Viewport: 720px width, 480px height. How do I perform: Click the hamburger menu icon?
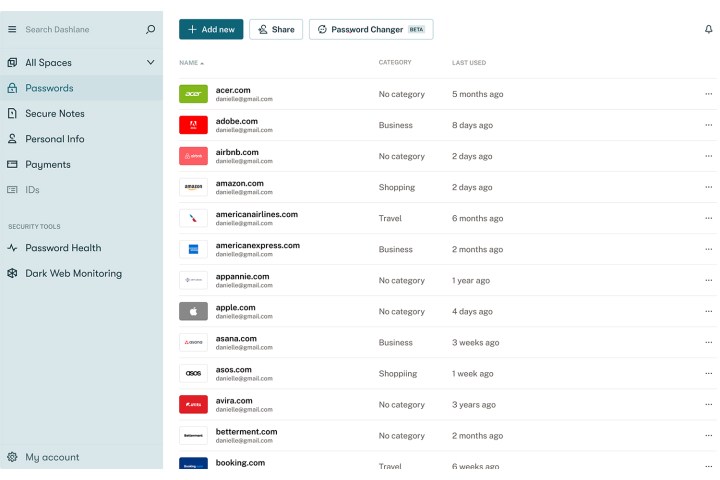click(12, 30)
